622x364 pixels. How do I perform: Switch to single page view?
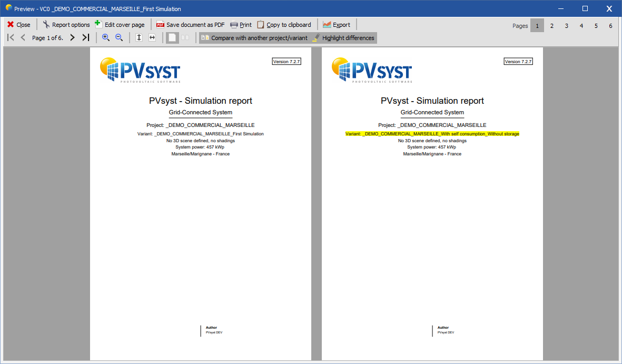tap(172, 38)
